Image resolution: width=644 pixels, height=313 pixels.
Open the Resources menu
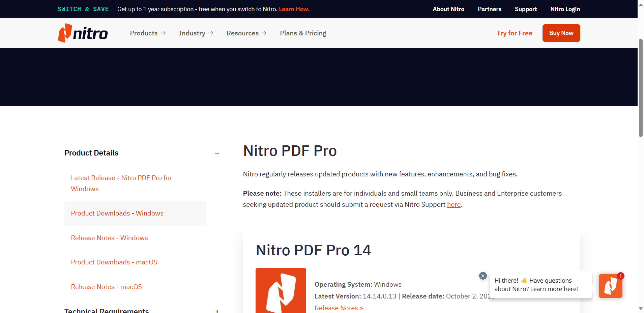[x=246, y=33]
